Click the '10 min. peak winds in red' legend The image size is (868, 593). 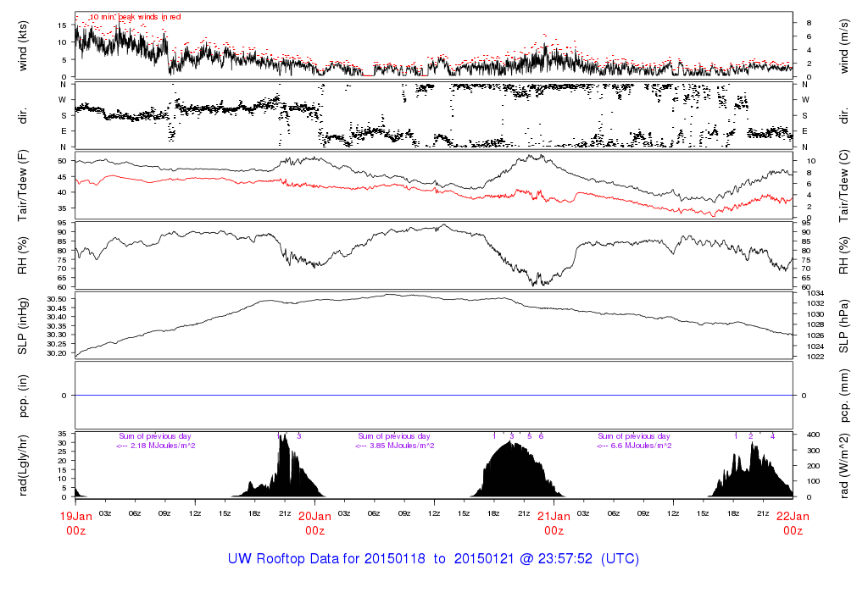[x=135, y=17]
